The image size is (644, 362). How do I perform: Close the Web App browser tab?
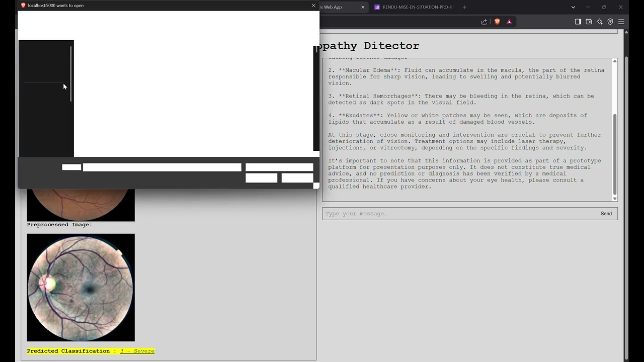[363, 7]
